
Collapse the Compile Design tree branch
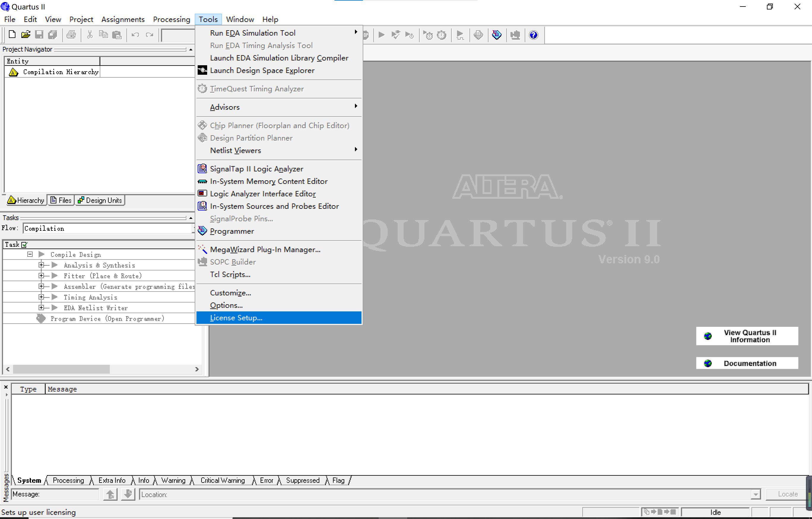[29, 254]
